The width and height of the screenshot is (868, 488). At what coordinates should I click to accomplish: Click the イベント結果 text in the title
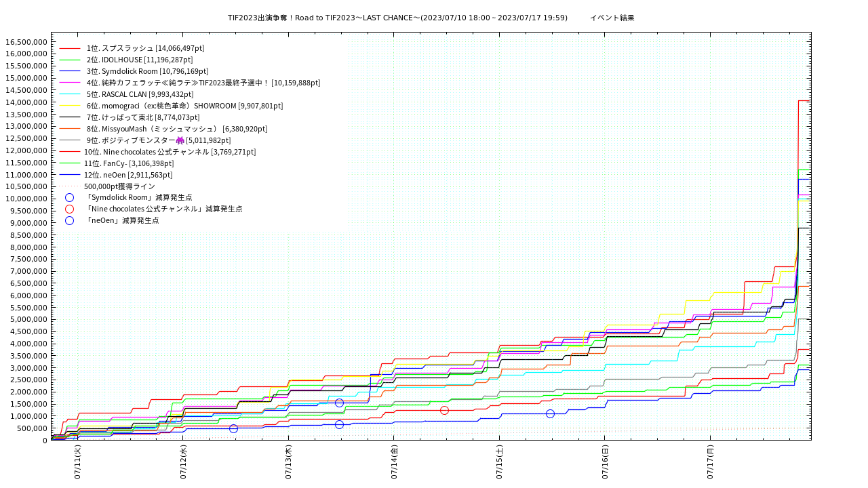click(x=612, y=18)
